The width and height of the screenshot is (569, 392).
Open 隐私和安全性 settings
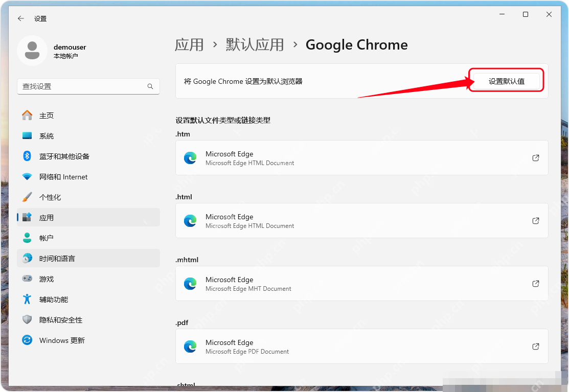(88, 319)
